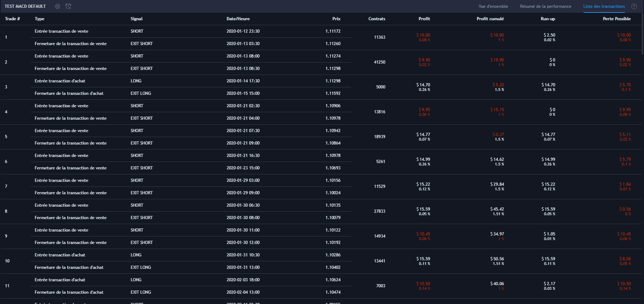The image size is (644, 304).
Task: Select Liste des transactions tab
Action: pos(604,6)
